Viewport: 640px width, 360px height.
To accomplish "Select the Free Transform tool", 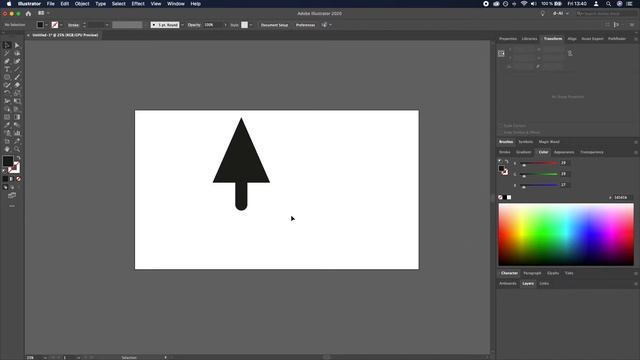I will click(17, 101).
